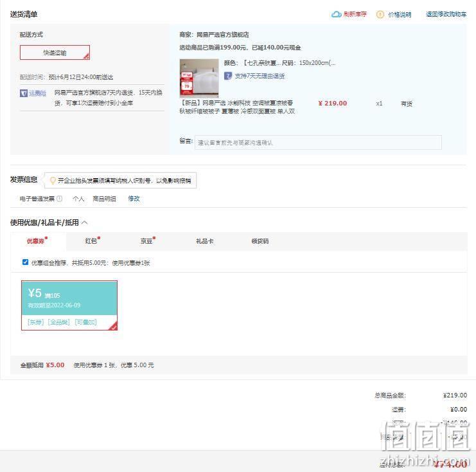
Task: Click price text ¥ 219.00
Action: tap(332, 104)
